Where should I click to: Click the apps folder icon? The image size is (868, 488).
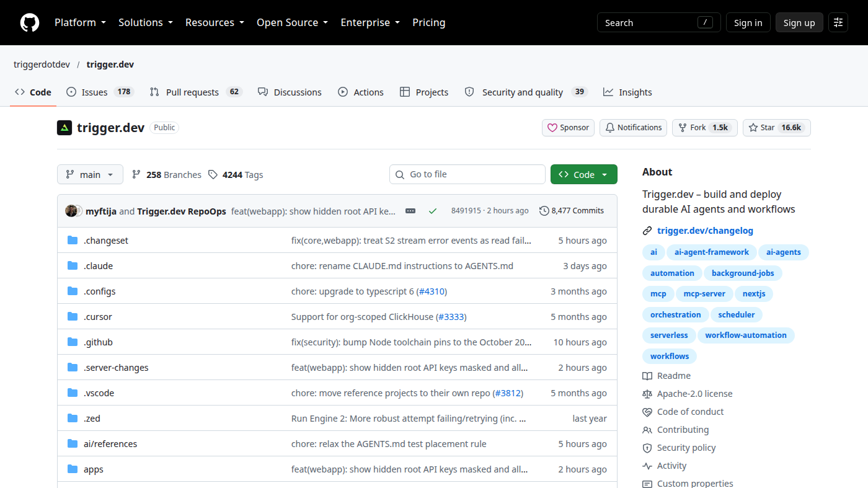pos(73,469)
